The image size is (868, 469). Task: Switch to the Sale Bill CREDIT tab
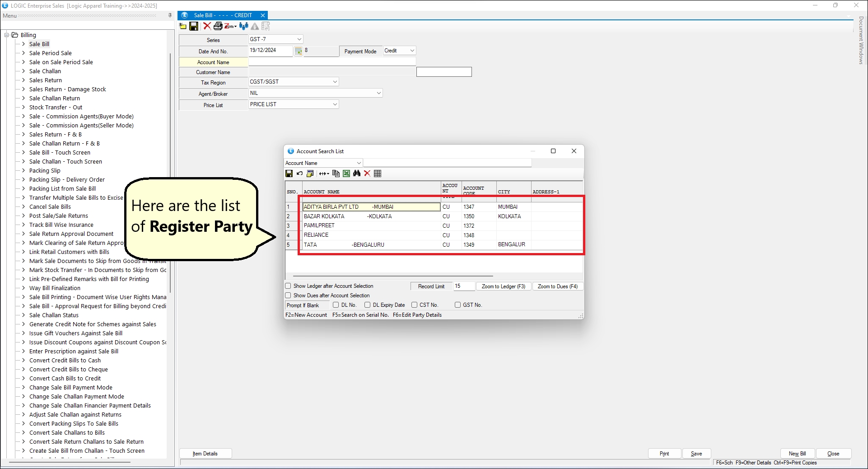[223, 15]
